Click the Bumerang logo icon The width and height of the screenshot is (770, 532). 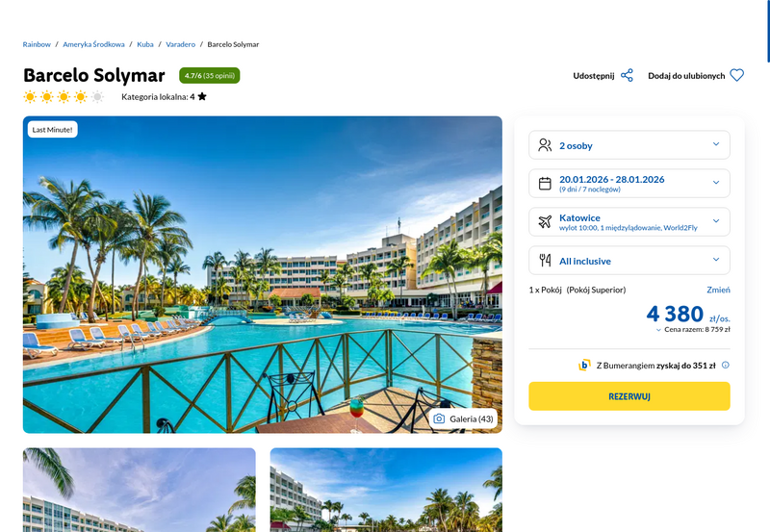(584, 366)
